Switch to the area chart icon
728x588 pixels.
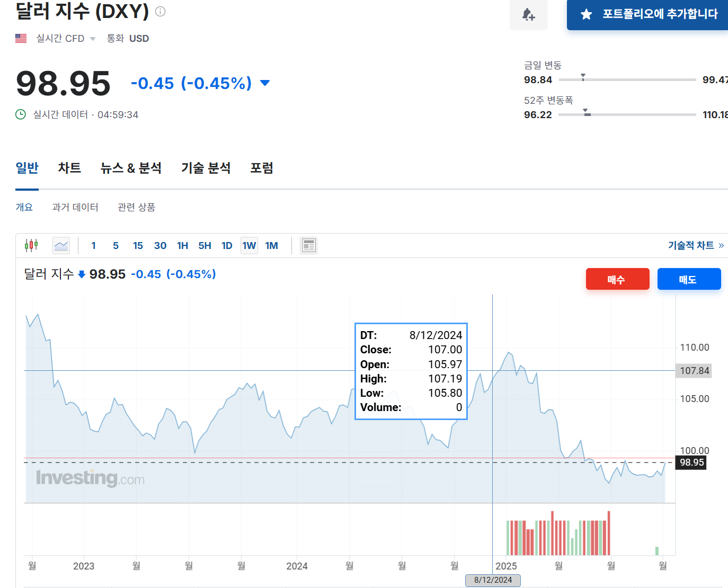coord(61,245)
